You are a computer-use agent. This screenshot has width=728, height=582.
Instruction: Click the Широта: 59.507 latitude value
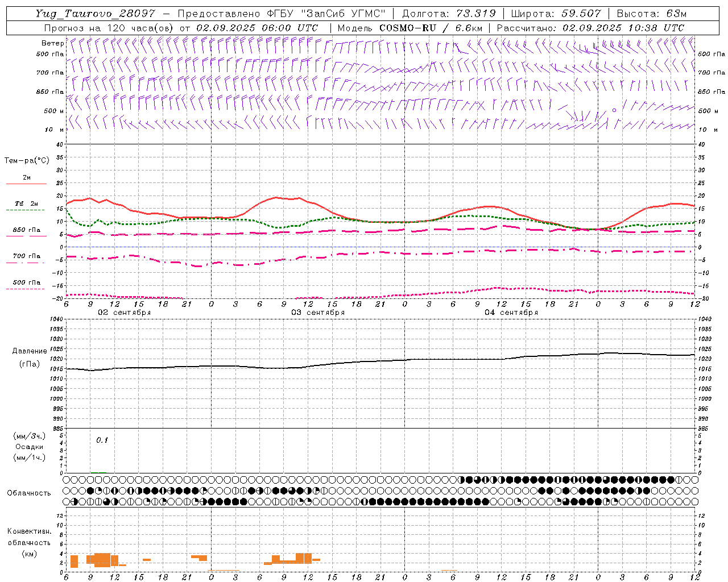556,14
